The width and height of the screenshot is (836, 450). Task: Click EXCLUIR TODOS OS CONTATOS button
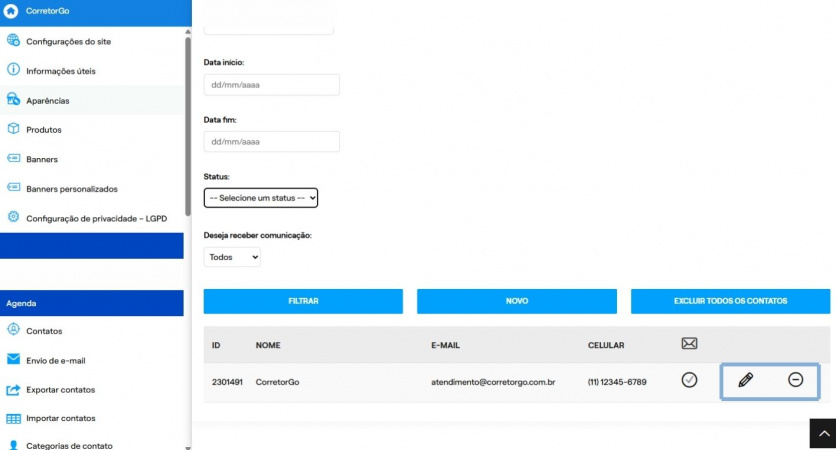click(730, 301)
